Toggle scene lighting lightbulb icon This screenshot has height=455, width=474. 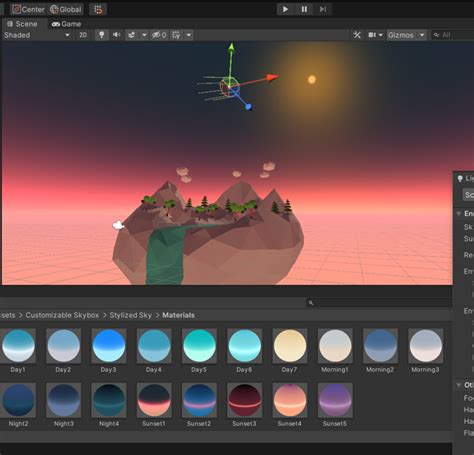point(102,35)
